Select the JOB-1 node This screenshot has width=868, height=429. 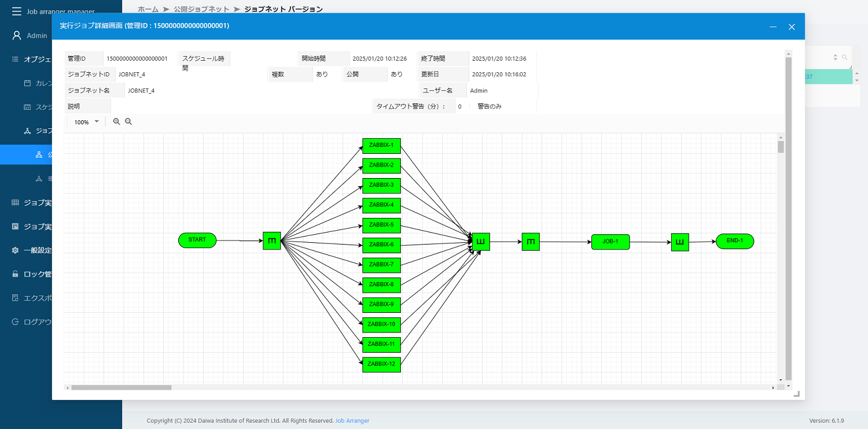coord(610,242)
